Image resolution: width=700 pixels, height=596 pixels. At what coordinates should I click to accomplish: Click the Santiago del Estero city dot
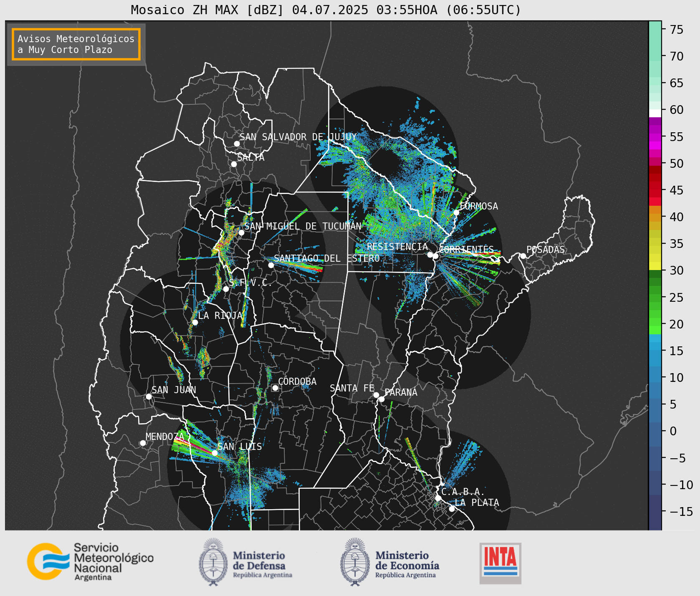[271, 265]
